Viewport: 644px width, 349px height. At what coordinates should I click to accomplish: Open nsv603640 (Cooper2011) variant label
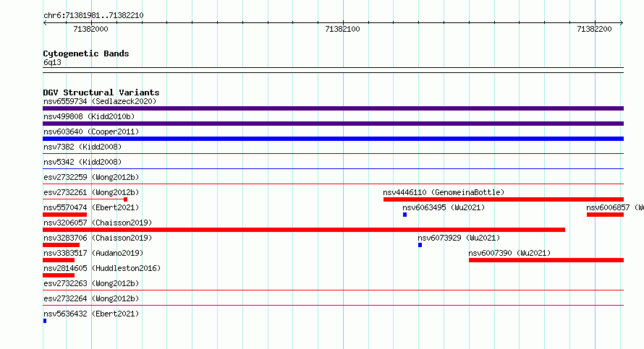tap(91, 132)
